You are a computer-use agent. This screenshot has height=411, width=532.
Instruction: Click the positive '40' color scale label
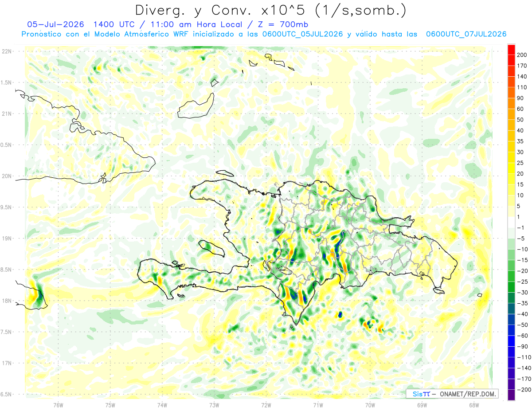(520, 130)
